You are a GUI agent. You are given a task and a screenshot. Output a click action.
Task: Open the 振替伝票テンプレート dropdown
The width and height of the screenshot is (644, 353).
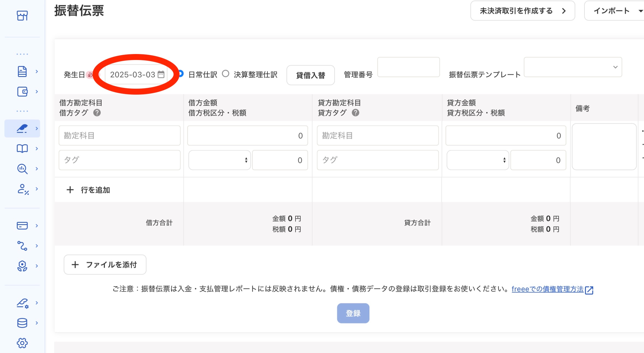(x=573, y=67)
